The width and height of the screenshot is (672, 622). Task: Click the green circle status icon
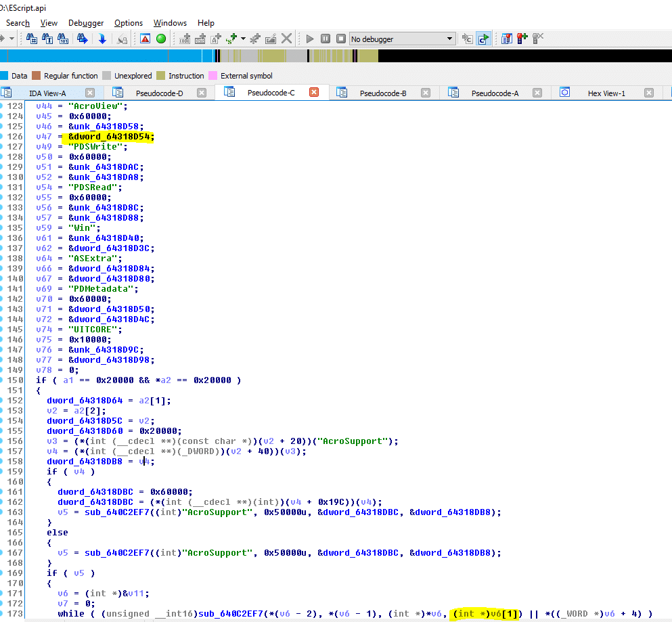[x=161, y=39]
